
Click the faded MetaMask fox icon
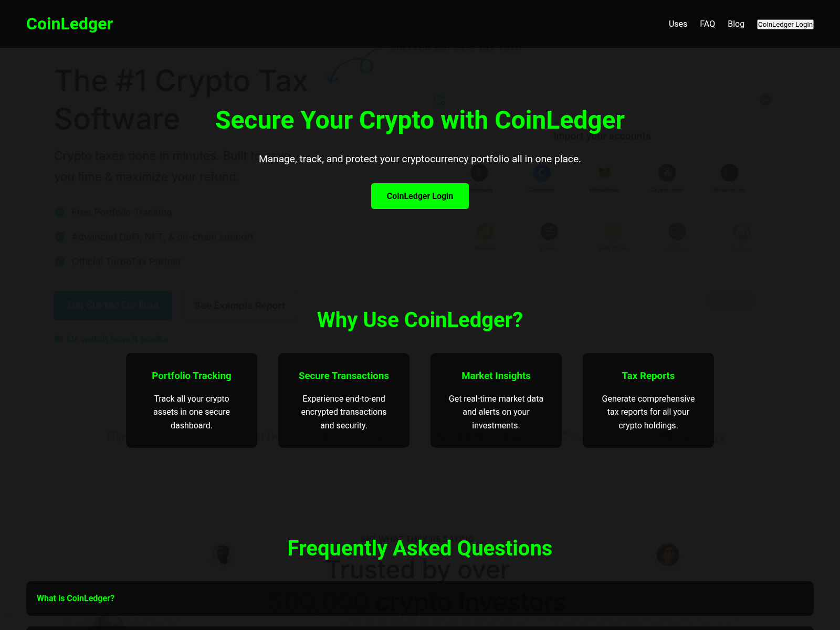coord(604,172)
